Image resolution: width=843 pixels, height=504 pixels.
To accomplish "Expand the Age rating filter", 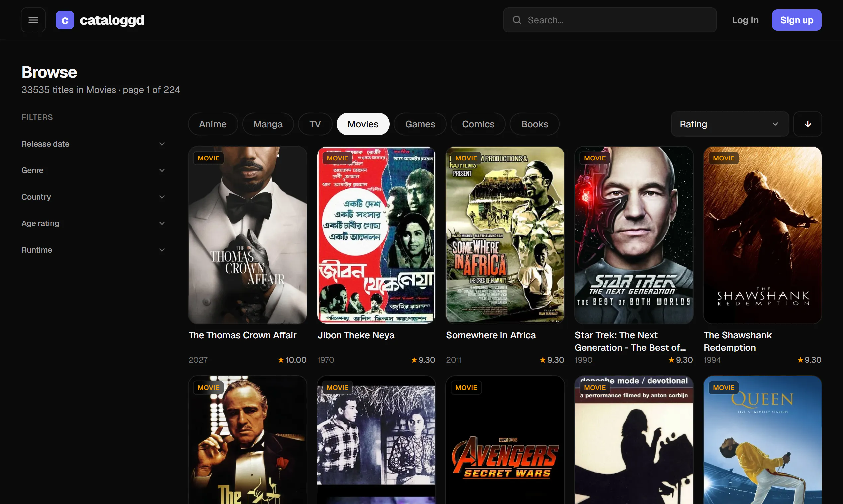I will 93,223.
